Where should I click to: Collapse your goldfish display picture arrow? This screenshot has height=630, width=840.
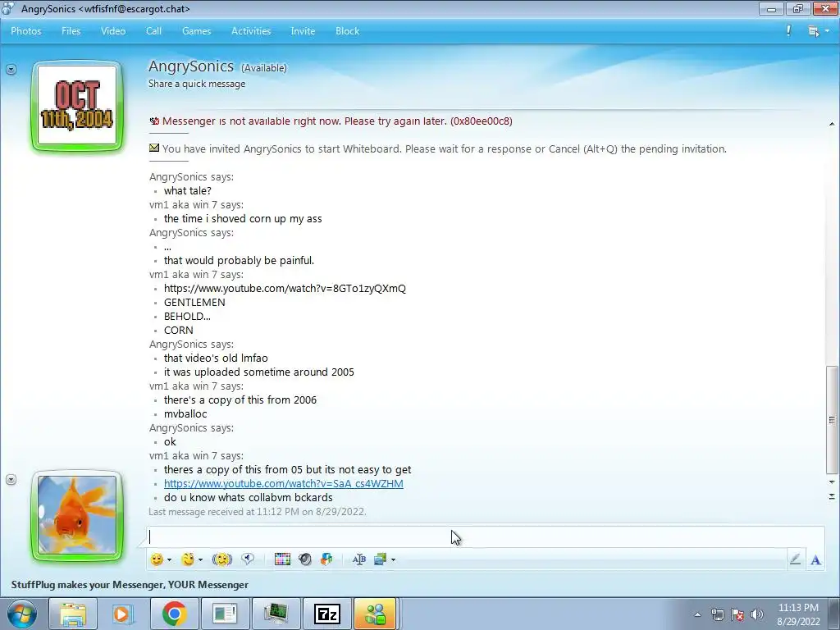point(11,479)
